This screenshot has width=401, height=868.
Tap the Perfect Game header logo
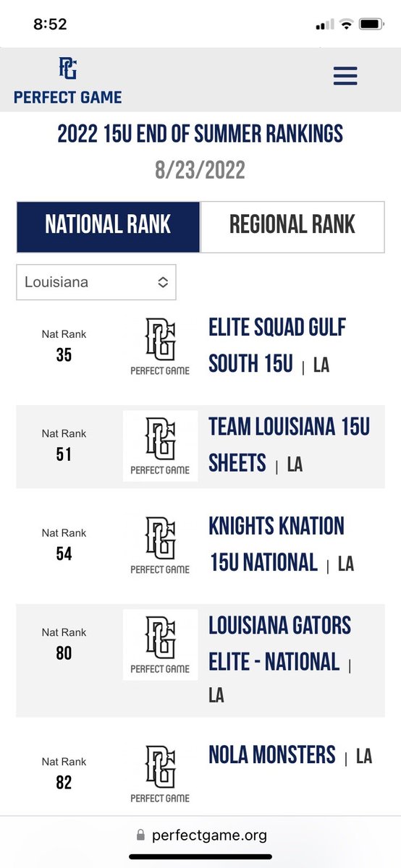click(x=67, y=80)
